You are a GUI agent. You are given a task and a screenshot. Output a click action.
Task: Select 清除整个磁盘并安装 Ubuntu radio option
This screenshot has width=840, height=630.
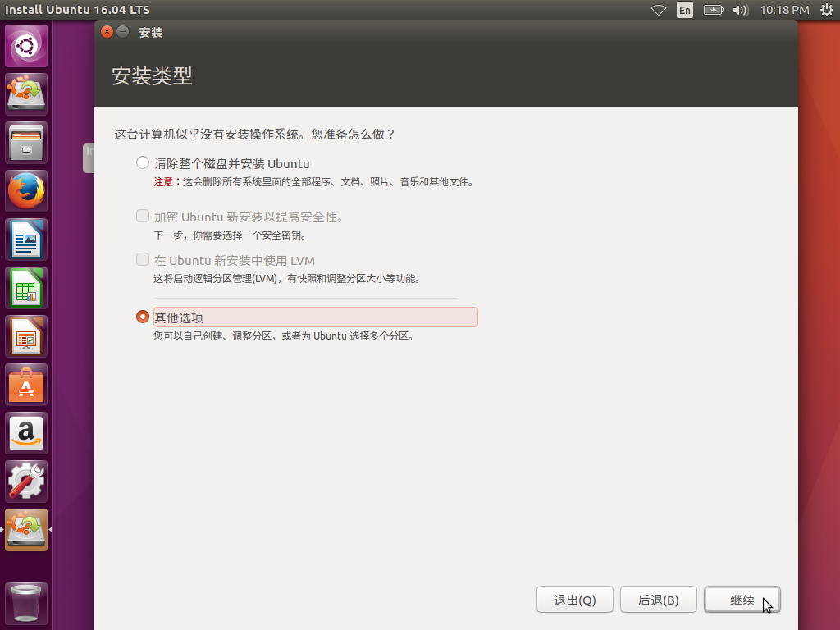click(143, 162)
